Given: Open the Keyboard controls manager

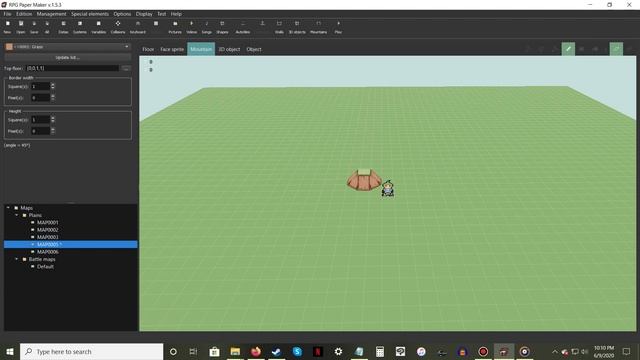Looking at the screenshot, I should click(x=138, y=27).
